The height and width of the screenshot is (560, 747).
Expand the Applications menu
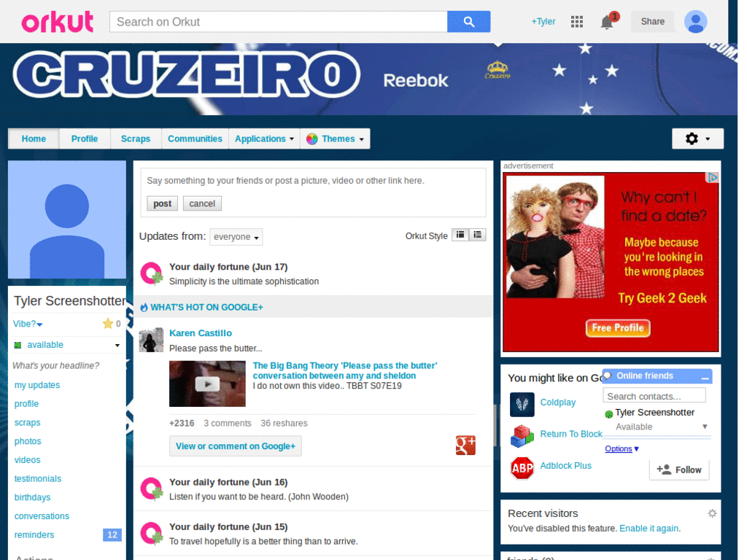coord(264,139)
